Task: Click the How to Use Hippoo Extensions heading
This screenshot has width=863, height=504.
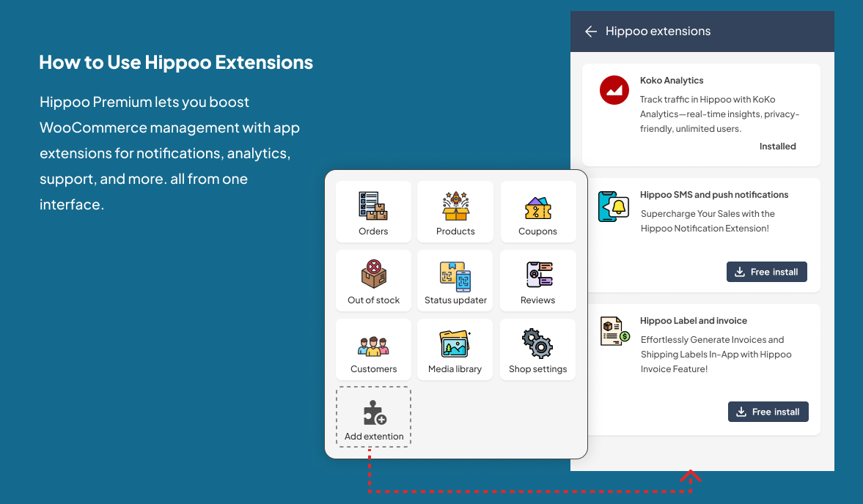Action: coord(176,62)
